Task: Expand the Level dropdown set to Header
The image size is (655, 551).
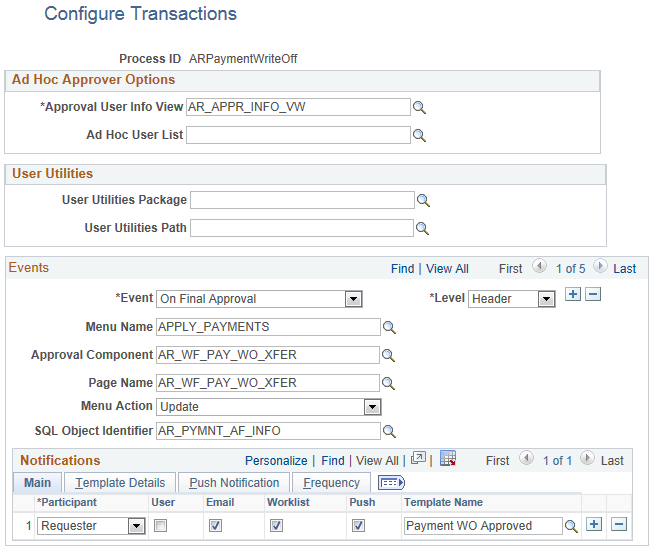Action: point(545,299)
